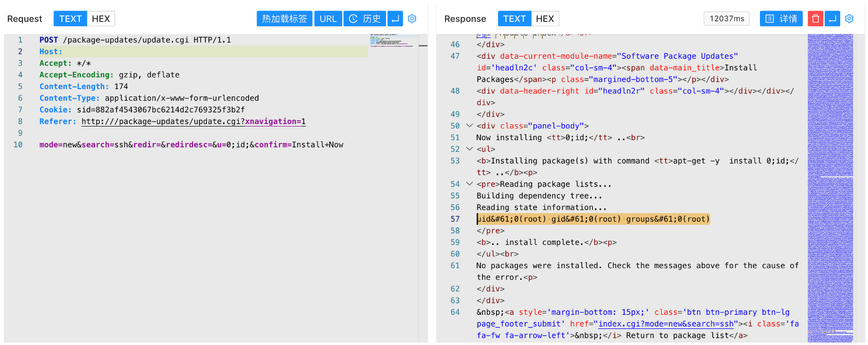Switch Response view to HEX

545,18
